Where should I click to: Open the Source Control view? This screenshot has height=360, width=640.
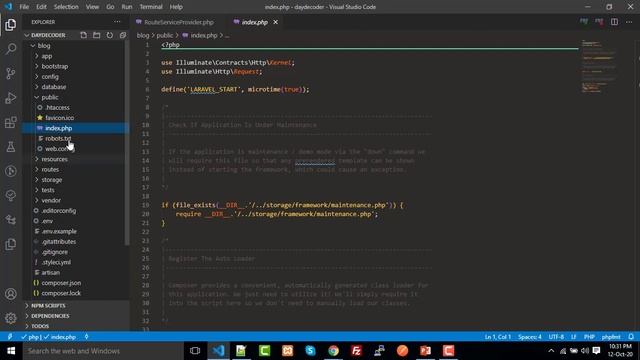(x=11, y=73)
